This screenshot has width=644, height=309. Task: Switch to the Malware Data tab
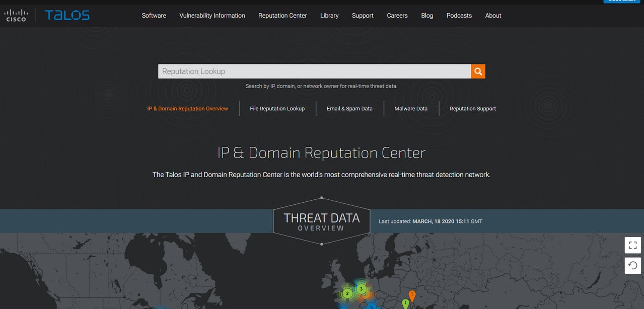point(411,109)
